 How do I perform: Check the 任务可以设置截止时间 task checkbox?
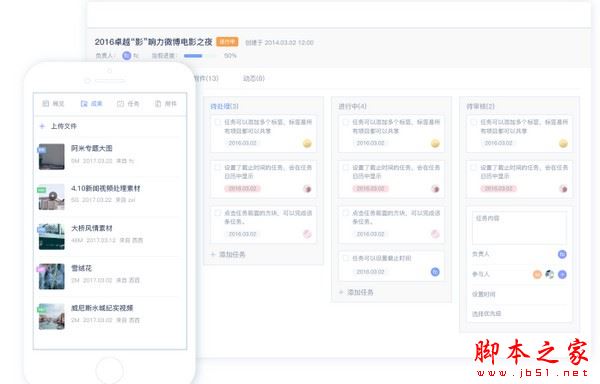[x=346, y=258]
